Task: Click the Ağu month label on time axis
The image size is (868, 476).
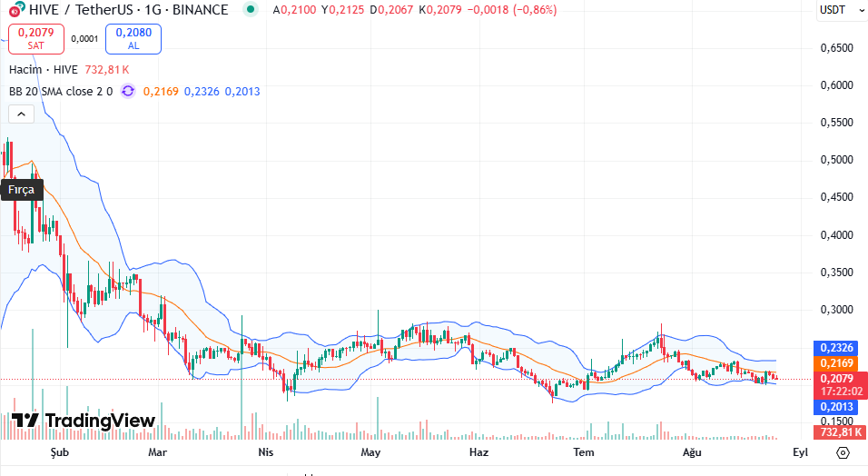Action: (692, 452)
